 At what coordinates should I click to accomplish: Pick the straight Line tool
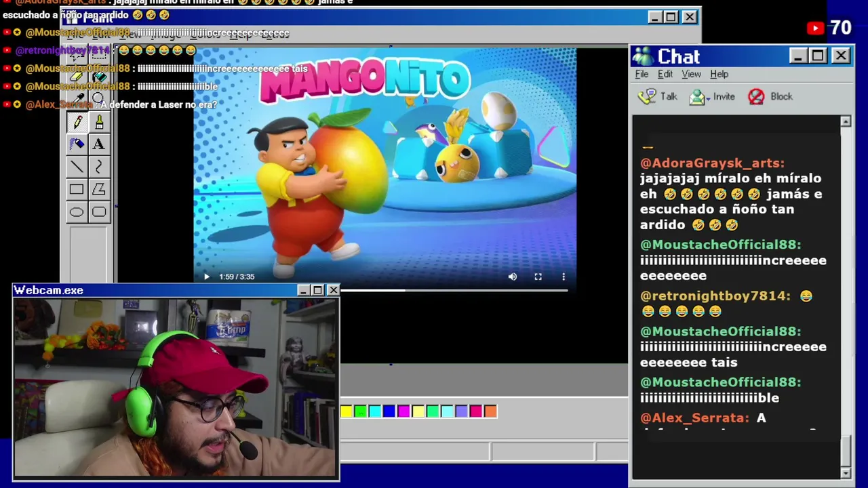(77, 167)
